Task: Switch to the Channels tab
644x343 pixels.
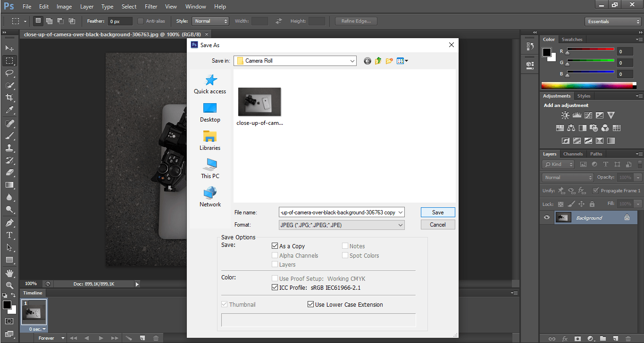Action: tap(573, 154)
